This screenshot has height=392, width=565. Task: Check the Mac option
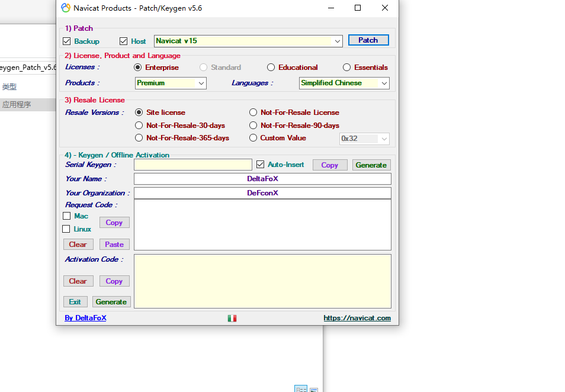pos(66,216)
